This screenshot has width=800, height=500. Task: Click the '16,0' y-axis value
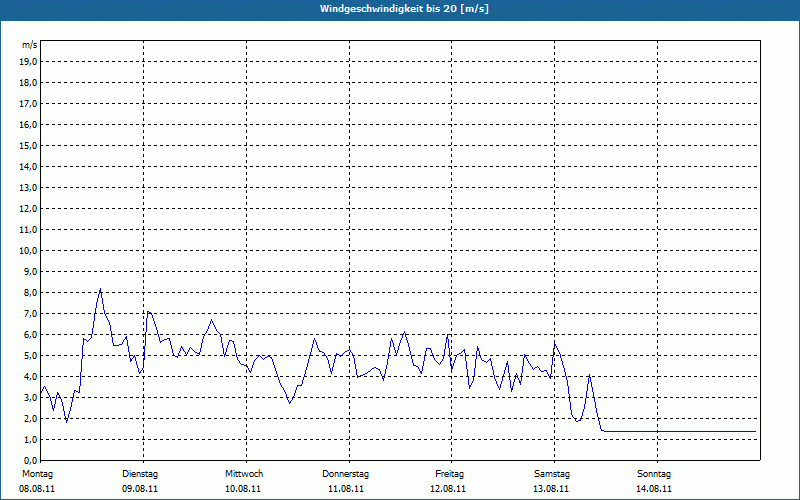[x=30, y=124]
